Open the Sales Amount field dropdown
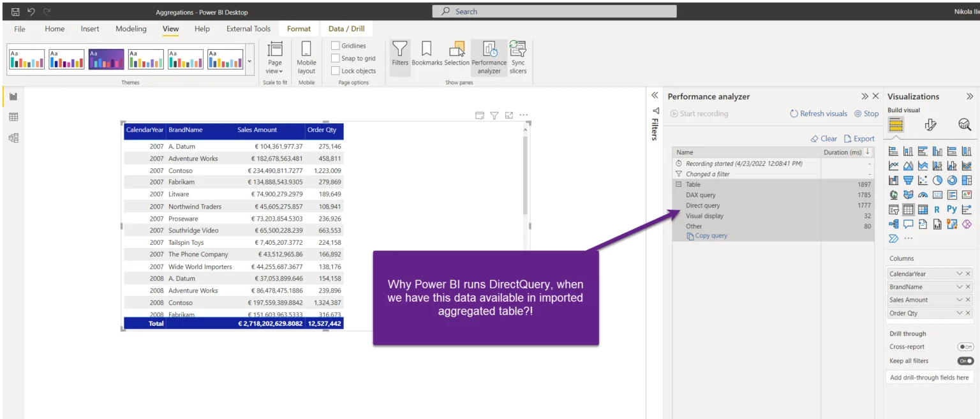The width and height of the screenshot is (980, 419). (x=959, y=300)
